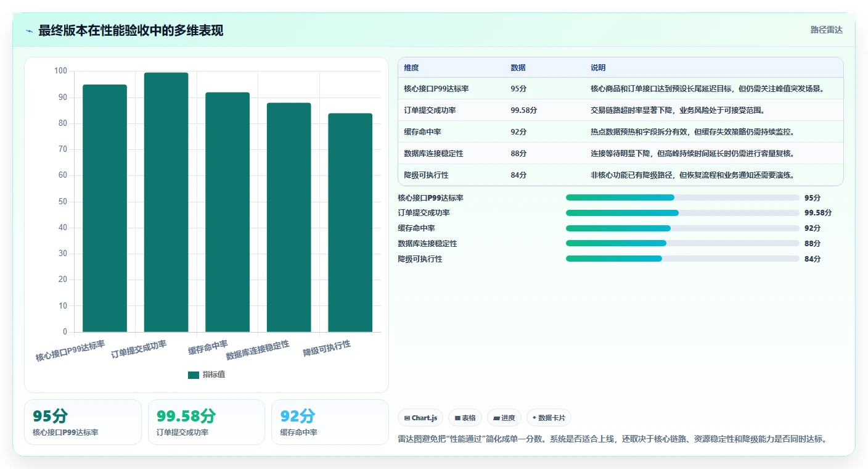Click the 核心接口P99达标率 progress bar
868x469 pixels.
682,197
